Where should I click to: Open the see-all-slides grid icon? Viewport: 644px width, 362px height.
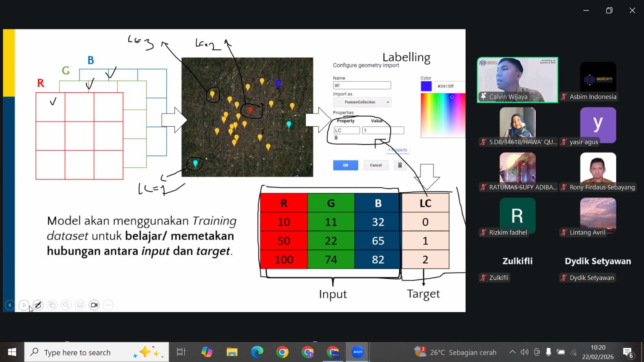pyautogui.click(x=52, y=305)
